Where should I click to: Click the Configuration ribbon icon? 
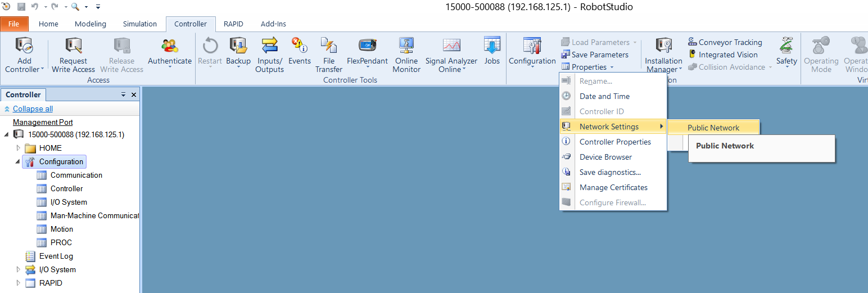pyautogui.click(x=532, y=46)
